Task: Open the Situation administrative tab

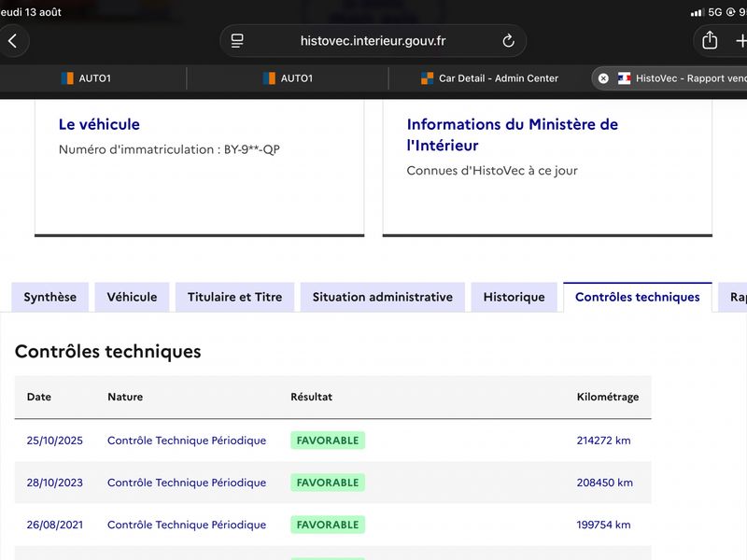Action: pos(383,297)
